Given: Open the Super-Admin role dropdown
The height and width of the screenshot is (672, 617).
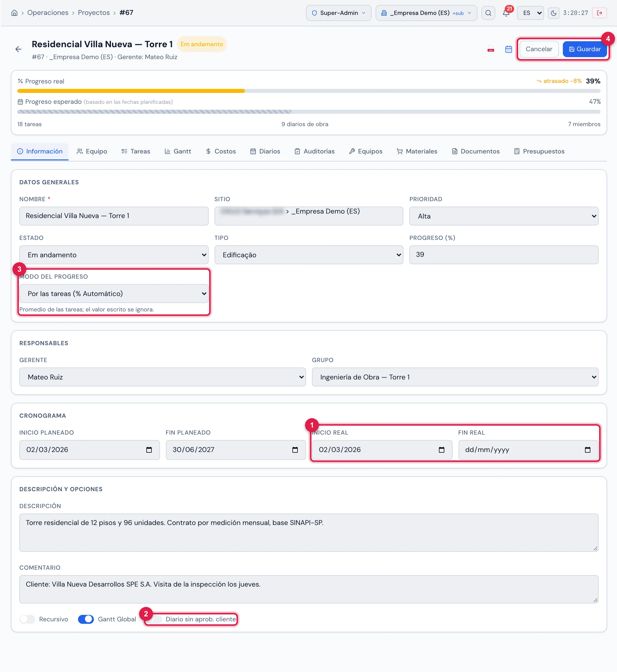Looking at the screenshot, I should pyautogui.click(x=339, y=13).
